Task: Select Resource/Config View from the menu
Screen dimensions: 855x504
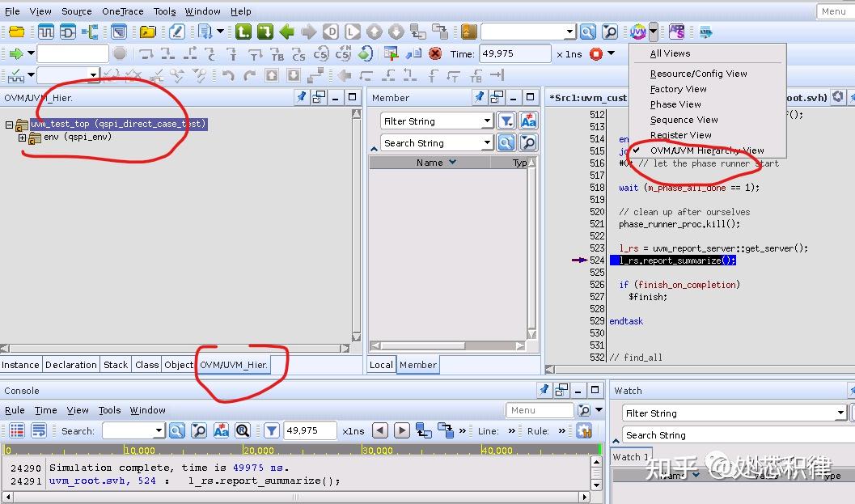Action: (698, 74)
